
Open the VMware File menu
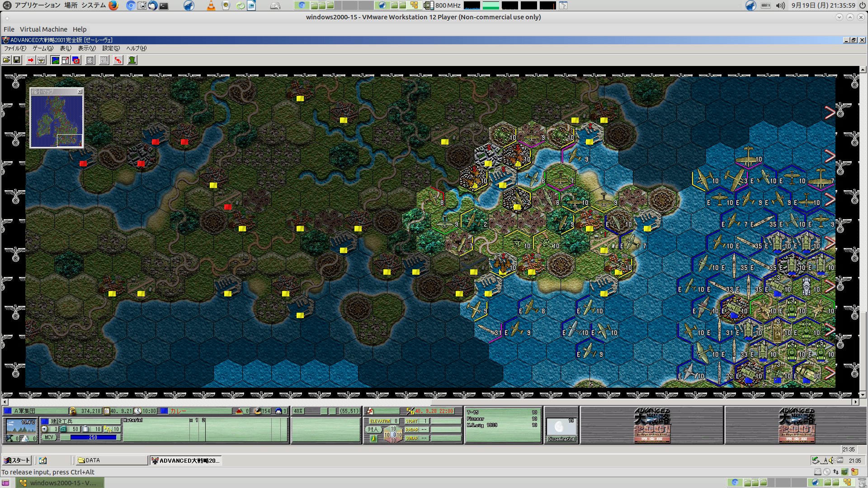pyautogui.click(x=9, y=29)
